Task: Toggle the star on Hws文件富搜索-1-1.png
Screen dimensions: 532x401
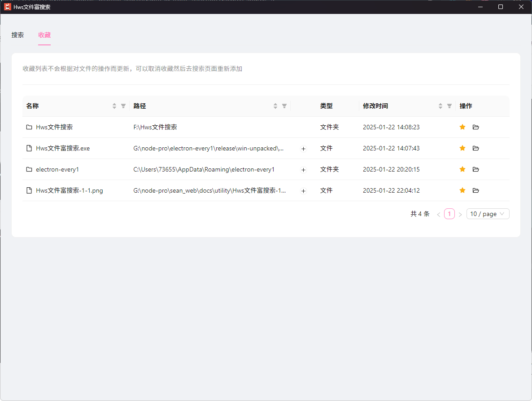Action: [462, 190]
